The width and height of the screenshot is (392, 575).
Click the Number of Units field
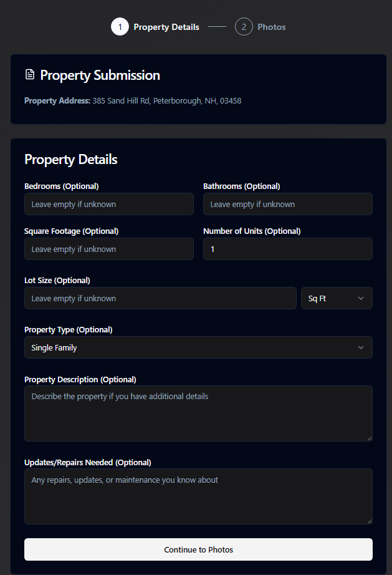tap(287, 249)
